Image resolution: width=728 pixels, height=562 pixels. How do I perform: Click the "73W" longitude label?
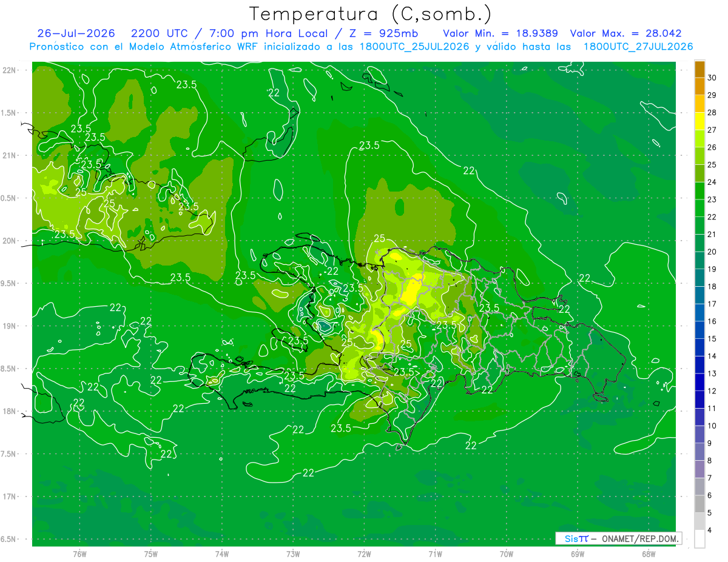pos(293,554)
